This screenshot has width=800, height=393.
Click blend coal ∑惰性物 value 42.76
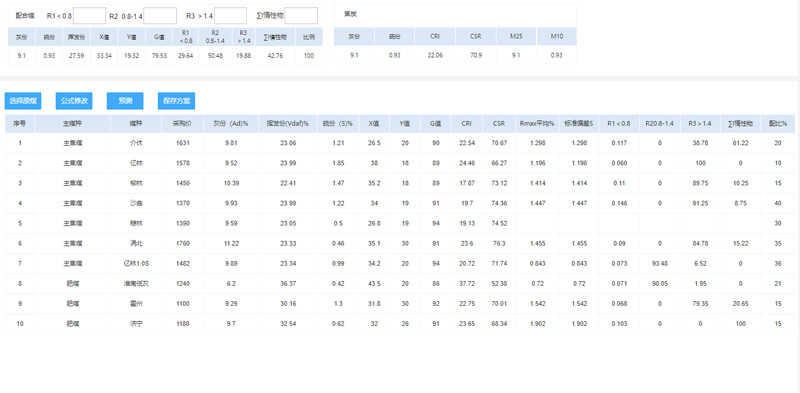tap(276, 56)
